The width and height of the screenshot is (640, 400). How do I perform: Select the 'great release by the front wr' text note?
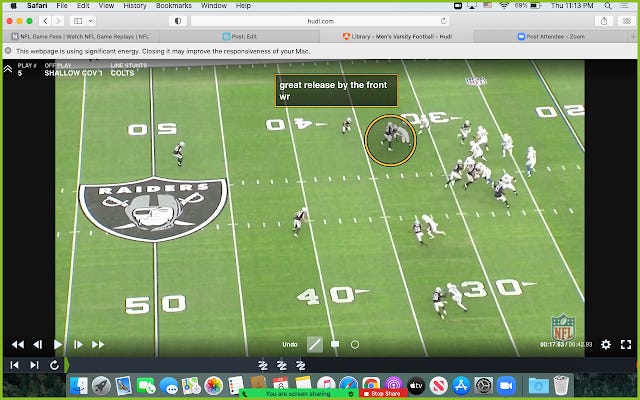(336, 91)
